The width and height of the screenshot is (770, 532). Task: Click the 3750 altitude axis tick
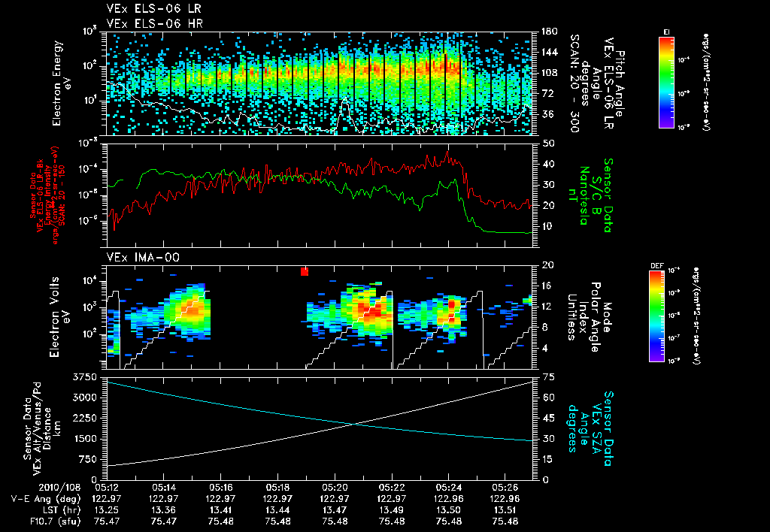coord(85,377)
